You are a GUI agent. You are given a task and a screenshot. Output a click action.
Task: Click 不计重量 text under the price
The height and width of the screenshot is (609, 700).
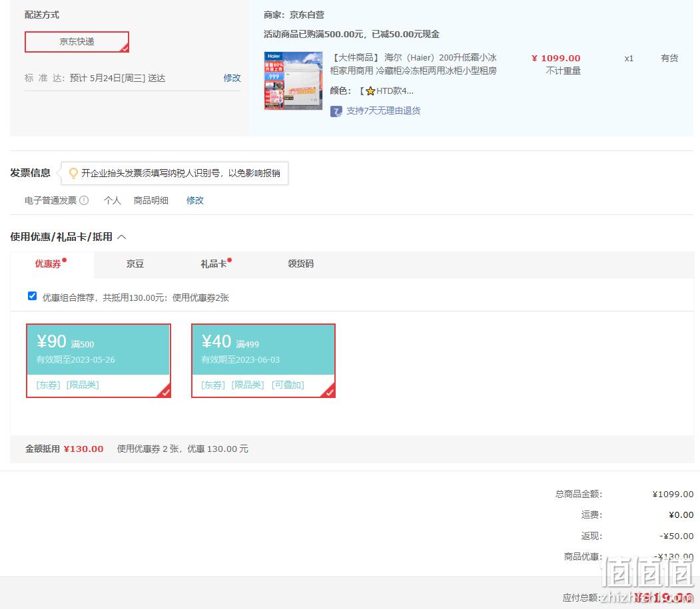point(563,71)
